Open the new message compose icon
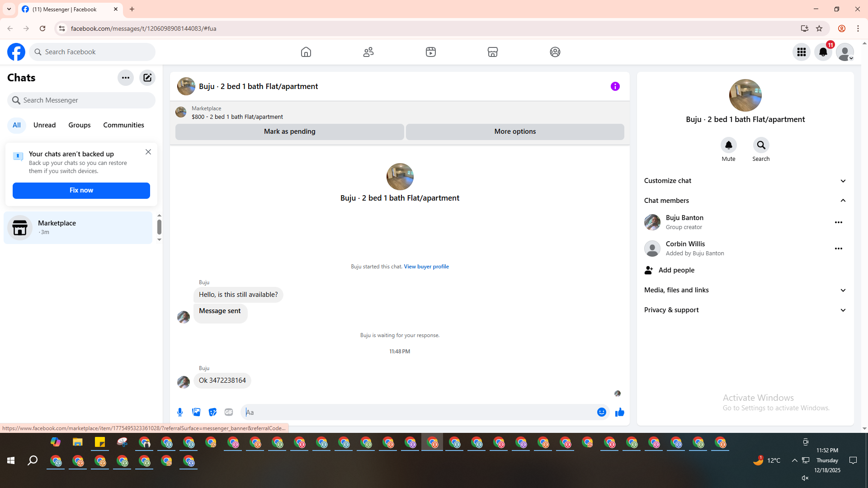The image size is (868, 488). [147, 78]
